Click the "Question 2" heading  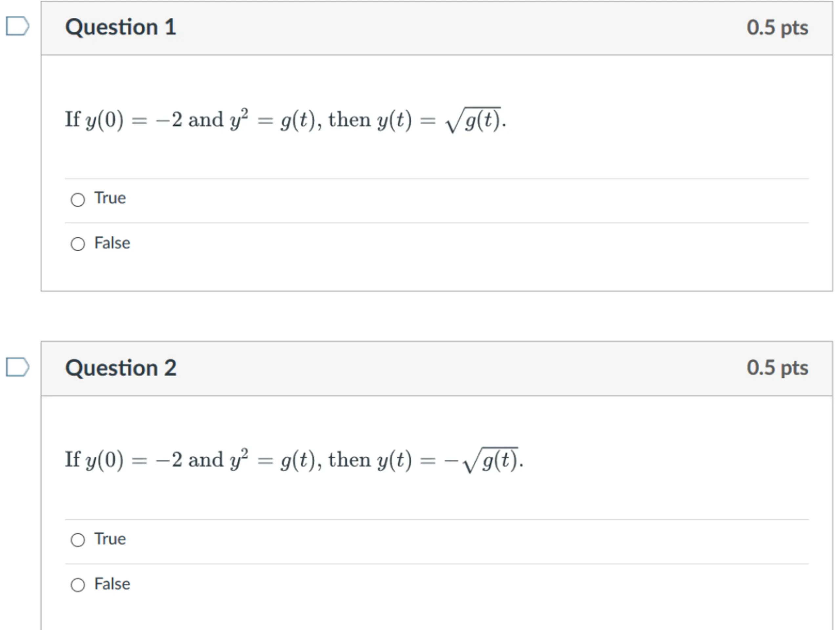[120, 368]
